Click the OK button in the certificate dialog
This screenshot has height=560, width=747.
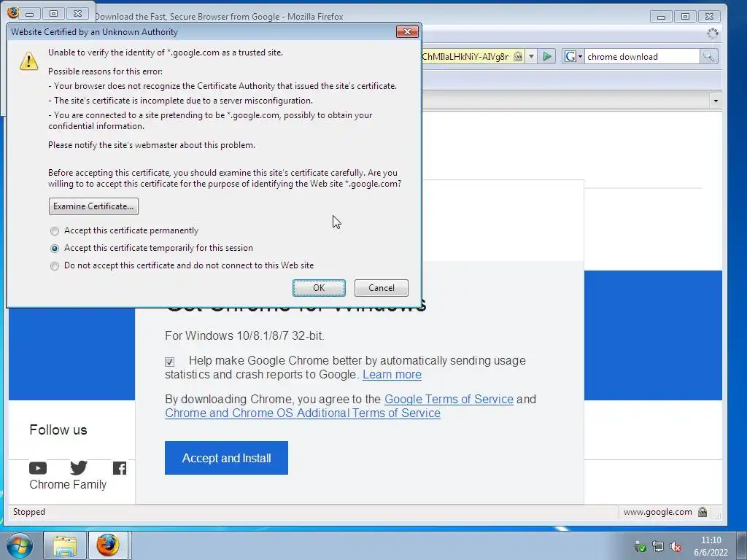point(319,287)
